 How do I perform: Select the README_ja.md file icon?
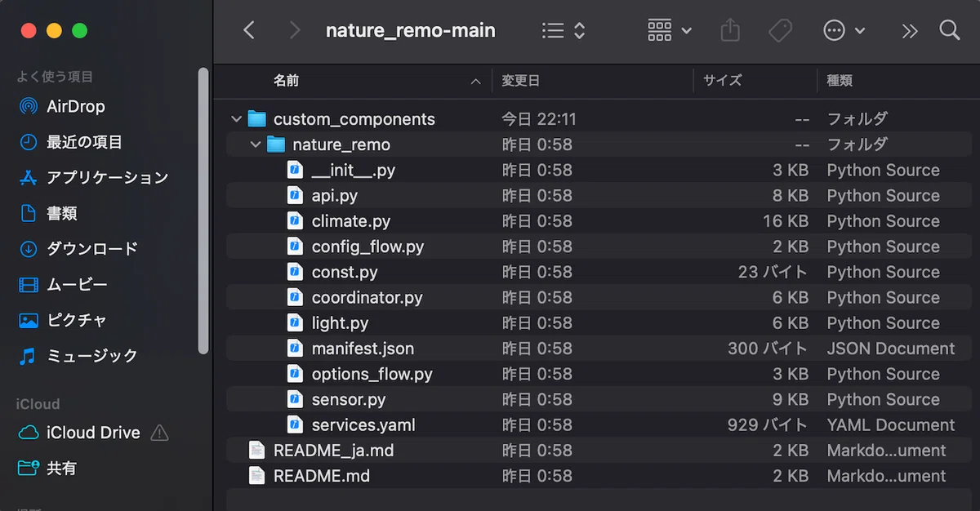257,450
